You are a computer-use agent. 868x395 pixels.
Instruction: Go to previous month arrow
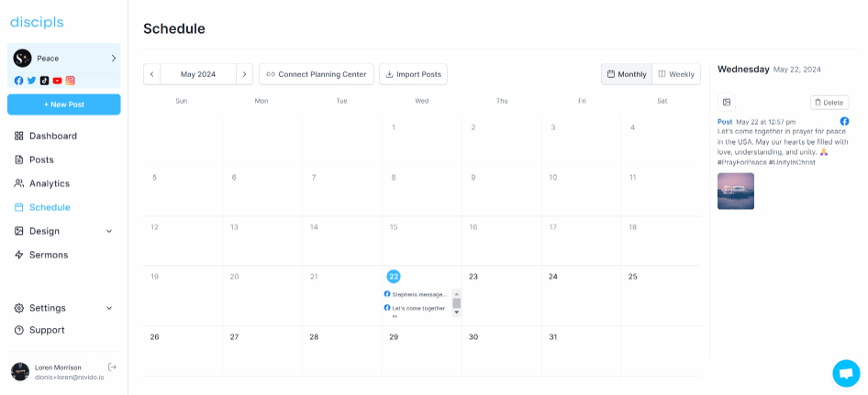pyautogui.click(x=151, y=74)
